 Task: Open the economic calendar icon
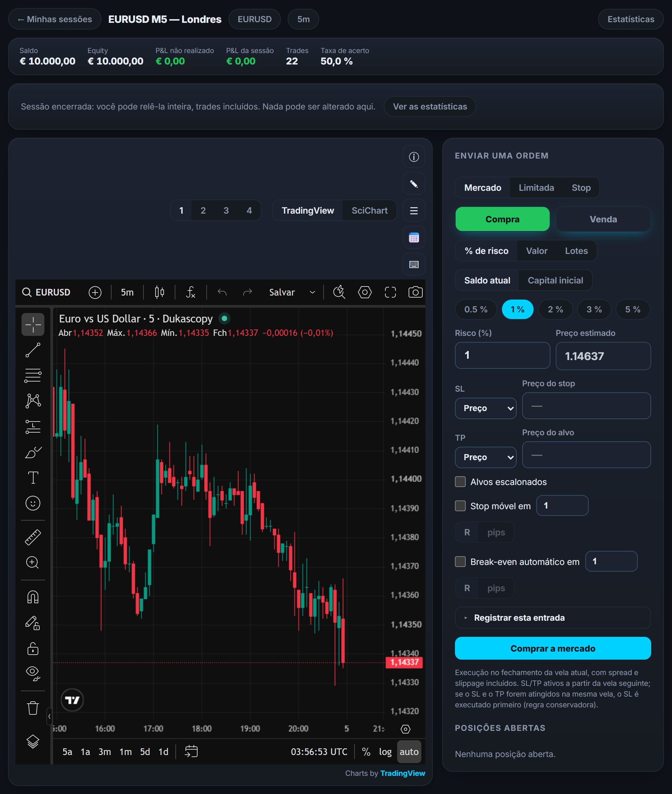(414, 237)
